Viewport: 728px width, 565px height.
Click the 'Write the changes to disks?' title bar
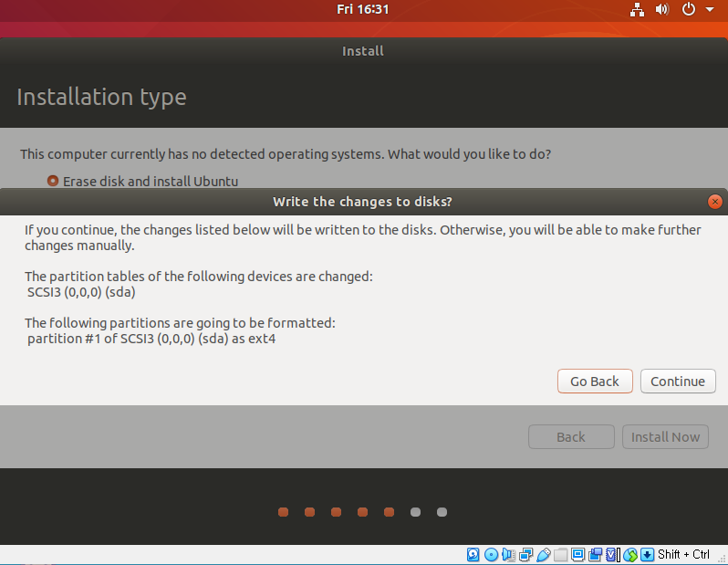coord(362,202)
